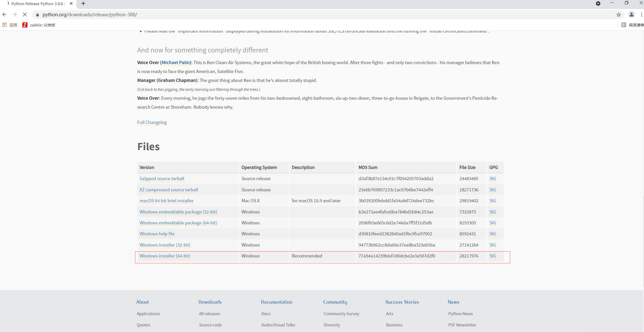The image size is (644, 332).
Task: Select the Python Release Python 3.8.8 tab
Action: [37, 4]
